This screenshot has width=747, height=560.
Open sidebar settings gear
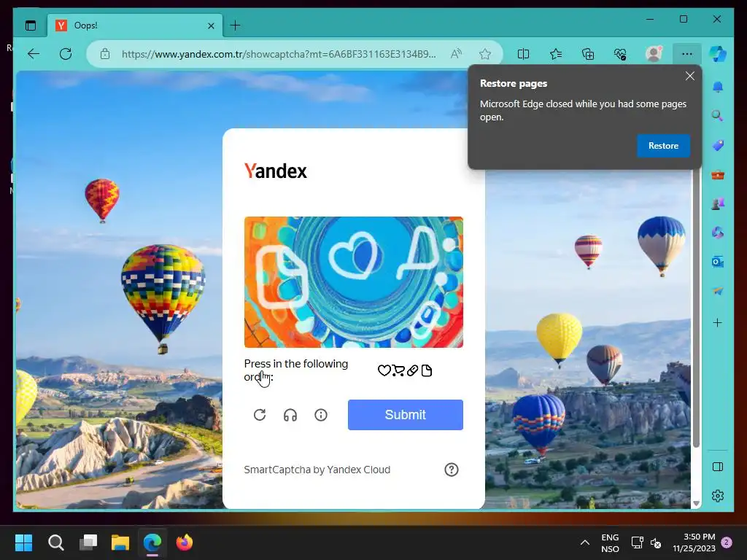pyautogui.click(x=718, y=496)
